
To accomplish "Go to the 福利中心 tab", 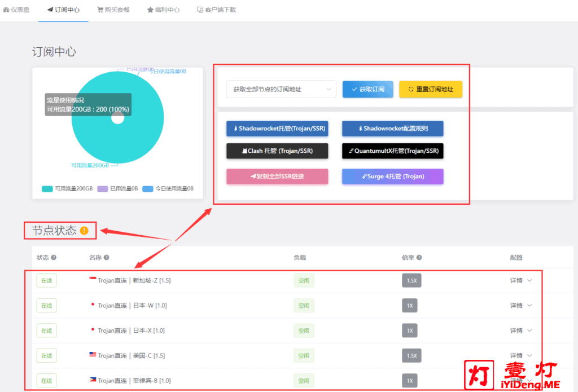I will pyautogui.click(x=163, y=10).
